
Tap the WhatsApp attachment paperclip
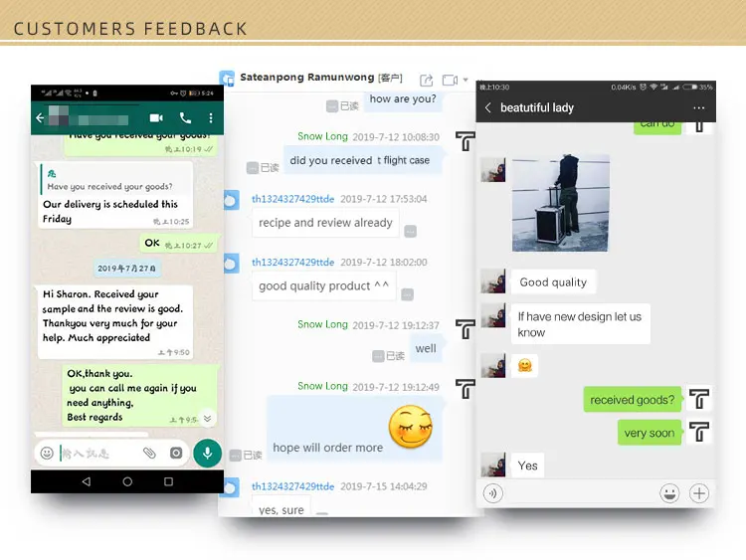[x=149, y=453]
